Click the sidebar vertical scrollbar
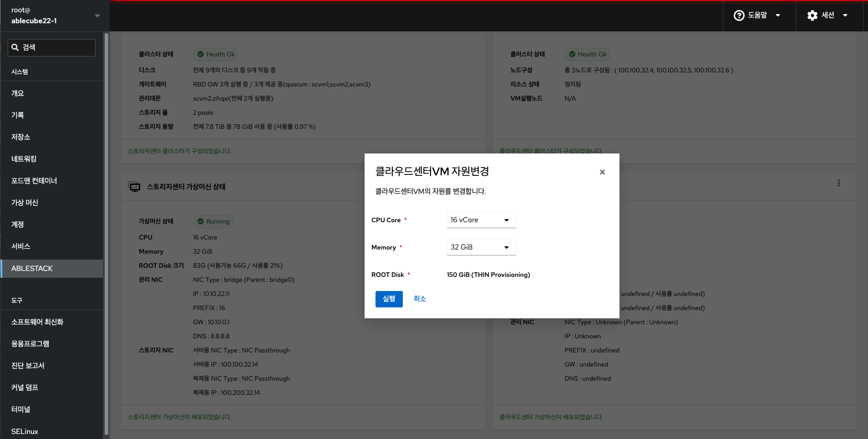 [107, 228]
